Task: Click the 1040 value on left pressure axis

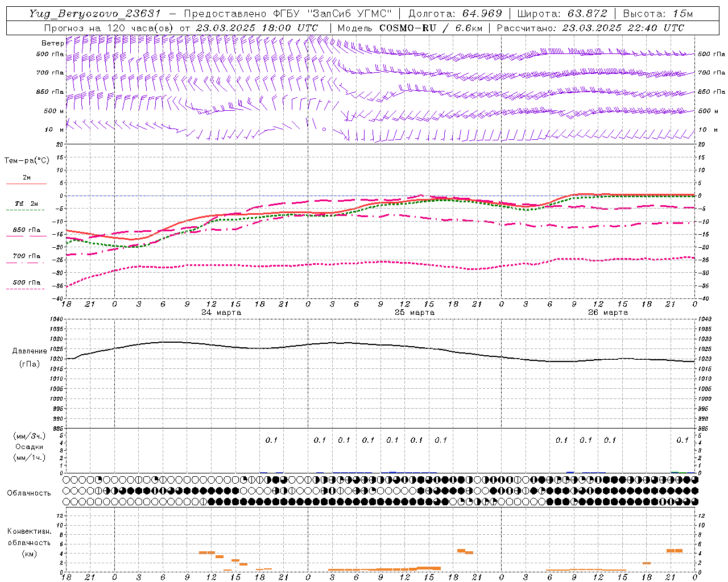Action: tap(57, 319)
